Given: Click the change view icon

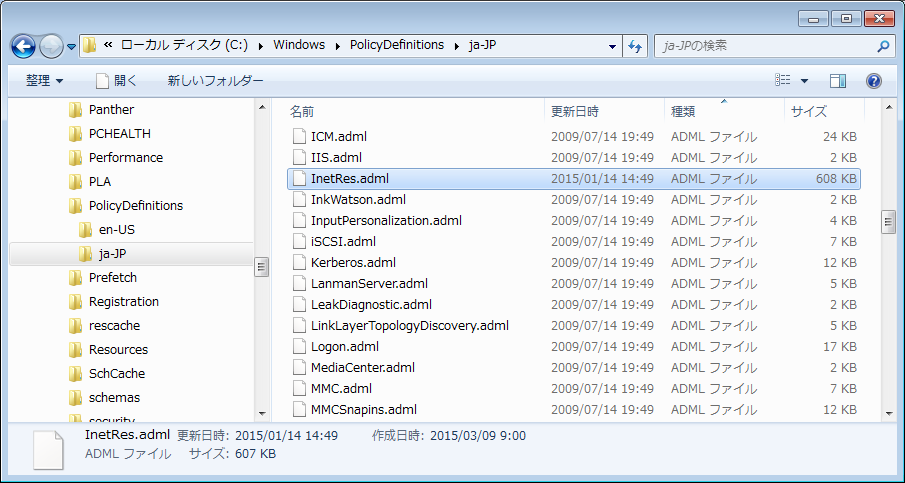Looking at the screenshot, I should pos(783,80).
